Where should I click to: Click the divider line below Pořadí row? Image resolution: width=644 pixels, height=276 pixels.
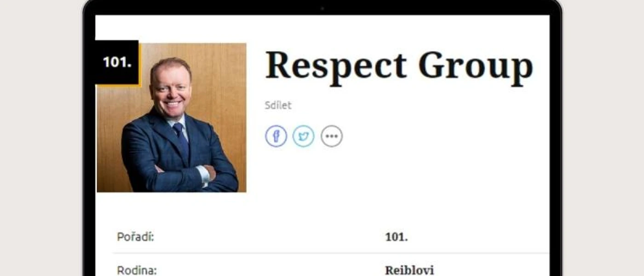click(x=331, y=253)
